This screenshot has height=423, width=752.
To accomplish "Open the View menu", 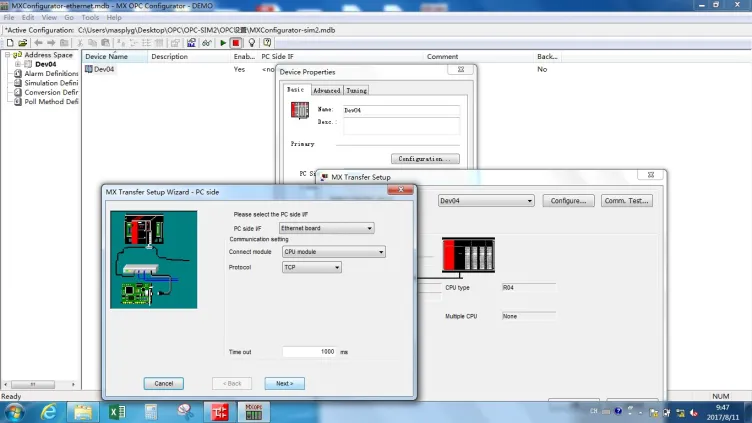I will [x=49, y=17].
